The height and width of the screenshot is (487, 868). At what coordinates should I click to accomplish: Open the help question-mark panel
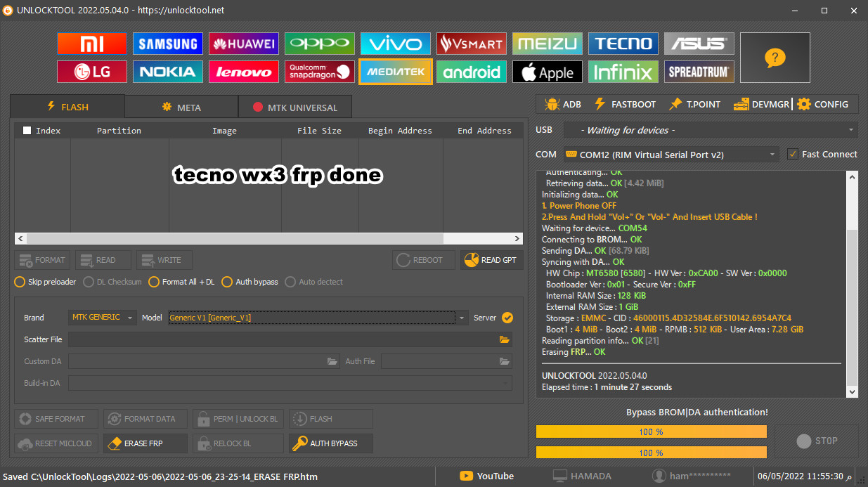tap(775, 58)
